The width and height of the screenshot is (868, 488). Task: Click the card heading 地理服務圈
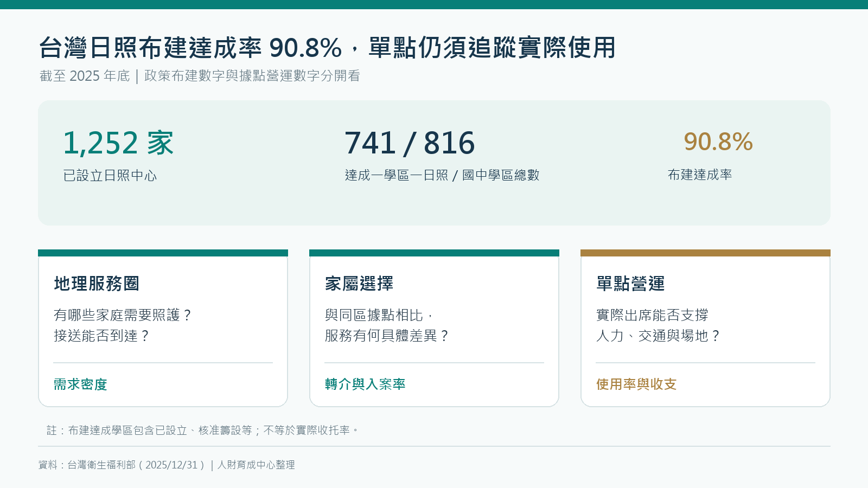point(97,284)
